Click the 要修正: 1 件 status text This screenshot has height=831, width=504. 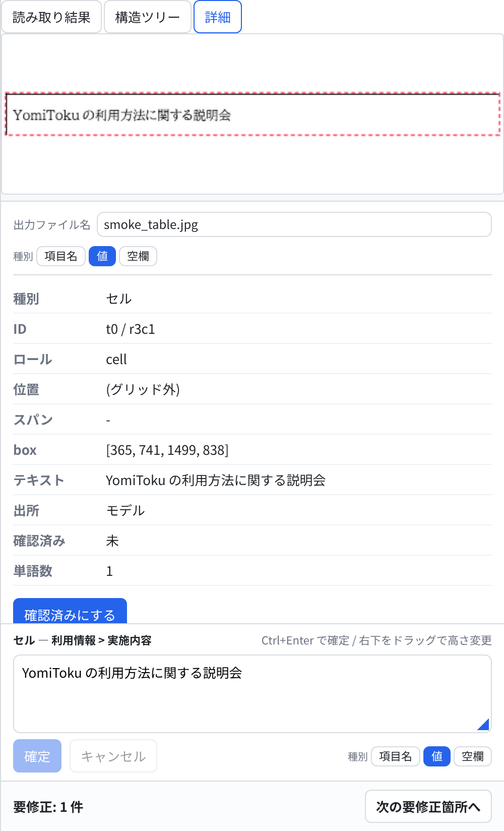tap(48, 807)
